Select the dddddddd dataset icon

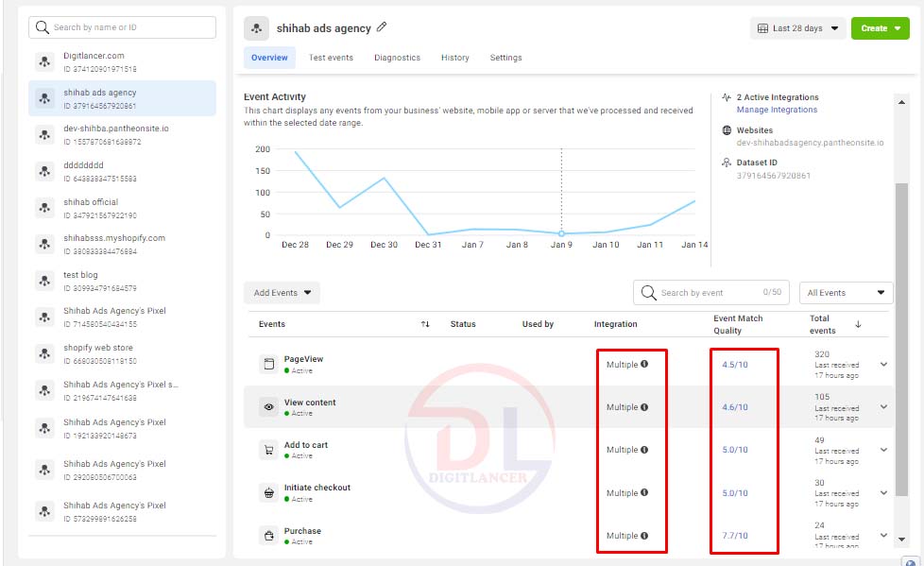[44, 172]
